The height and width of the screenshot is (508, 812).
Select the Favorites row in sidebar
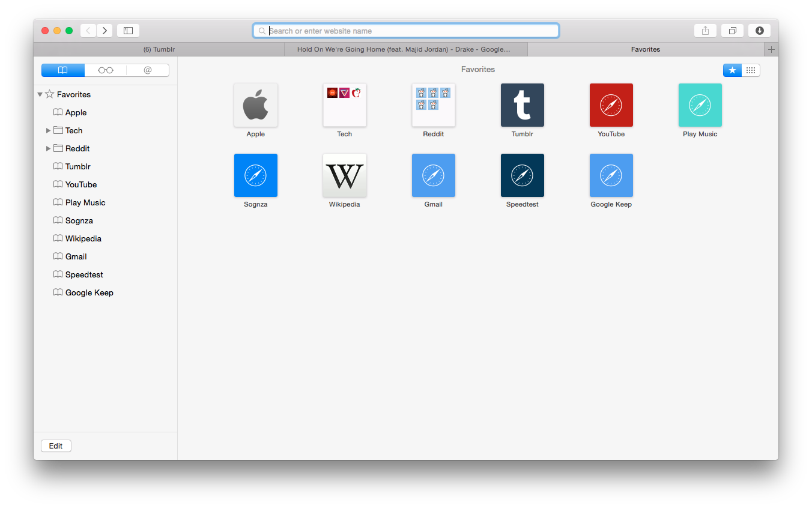click(105, 94)
